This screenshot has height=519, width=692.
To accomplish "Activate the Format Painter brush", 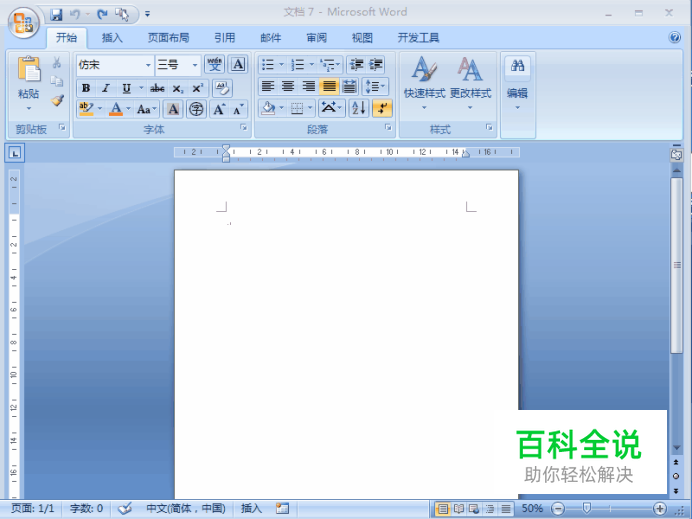I will click(x=57, y=100).
